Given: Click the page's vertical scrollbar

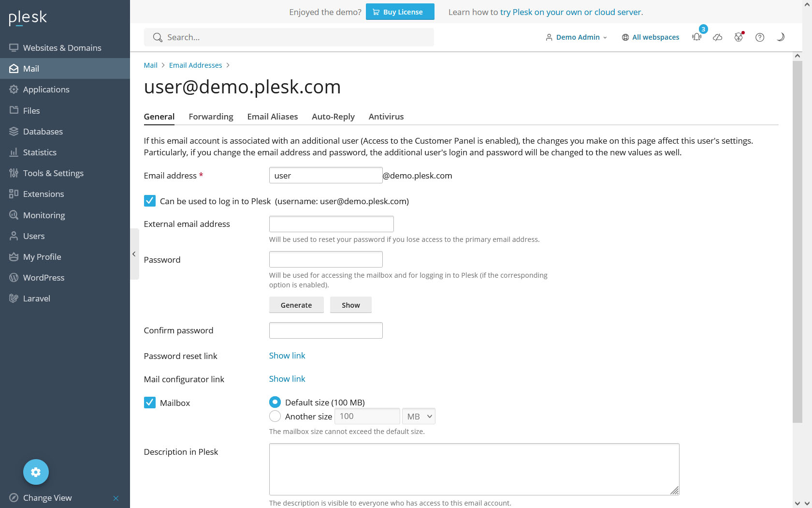Looking at the screenshot, I should tap(797, 242).
